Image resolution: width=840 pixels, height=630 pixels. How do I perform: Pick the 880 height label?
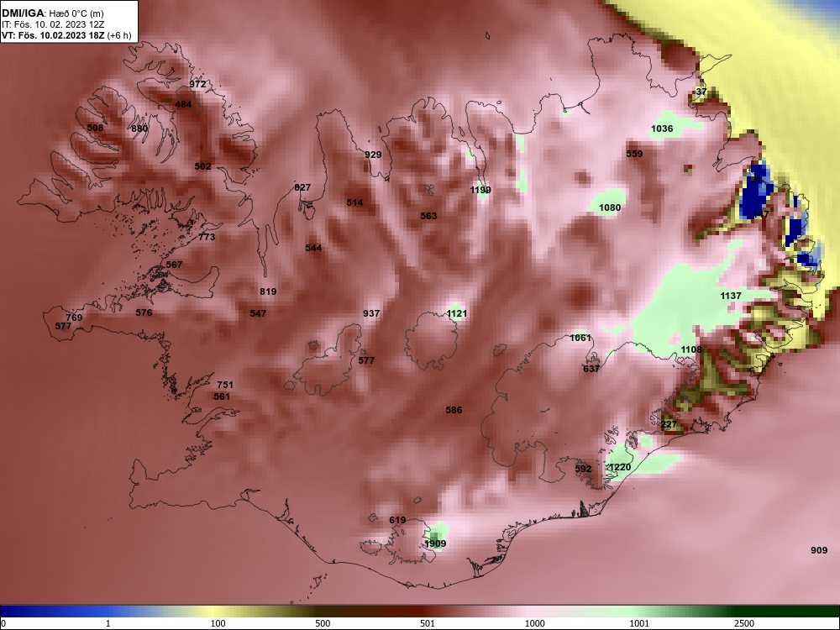pyautogui.click(x=139, y=129)
